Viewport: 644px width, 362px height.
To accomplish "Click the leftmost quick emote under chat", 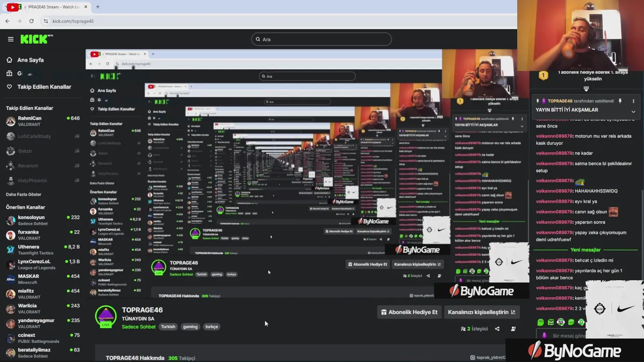I will coord(540,322).
